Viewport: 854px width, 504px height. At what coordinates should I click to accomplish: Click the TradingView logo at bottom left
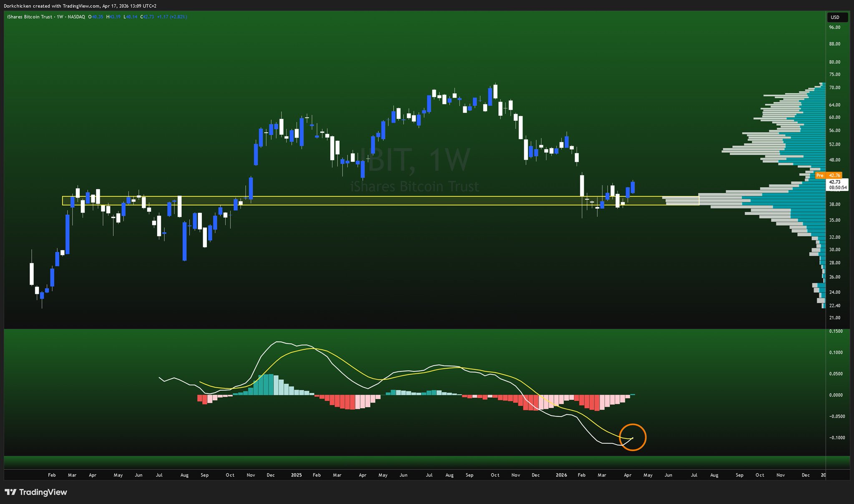(x=36, y=492)
